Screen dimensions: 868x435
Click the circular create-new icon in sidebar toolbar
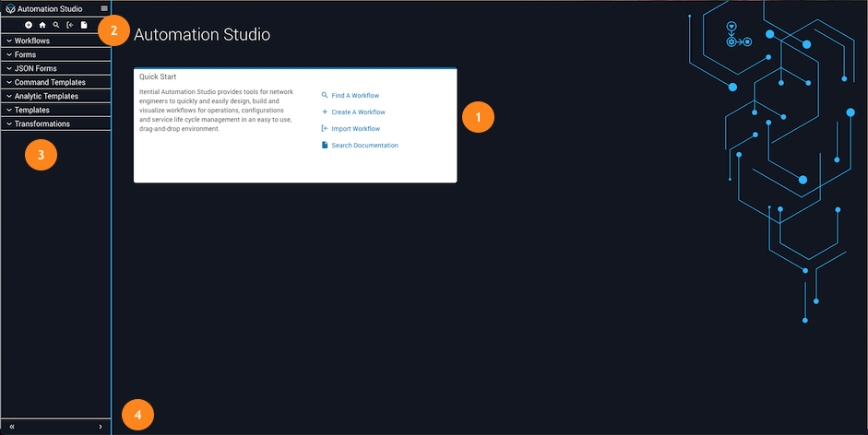[29, 25]
